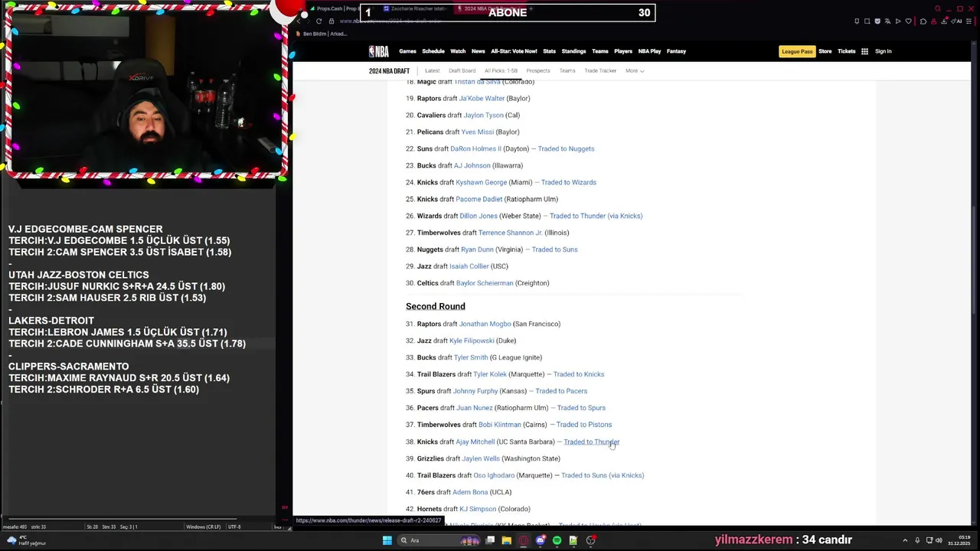This screenshot has width=980, height=551.
Task: Click the UTF-8 encoding in Notepad status bar
Action: (x=234, y=527)
